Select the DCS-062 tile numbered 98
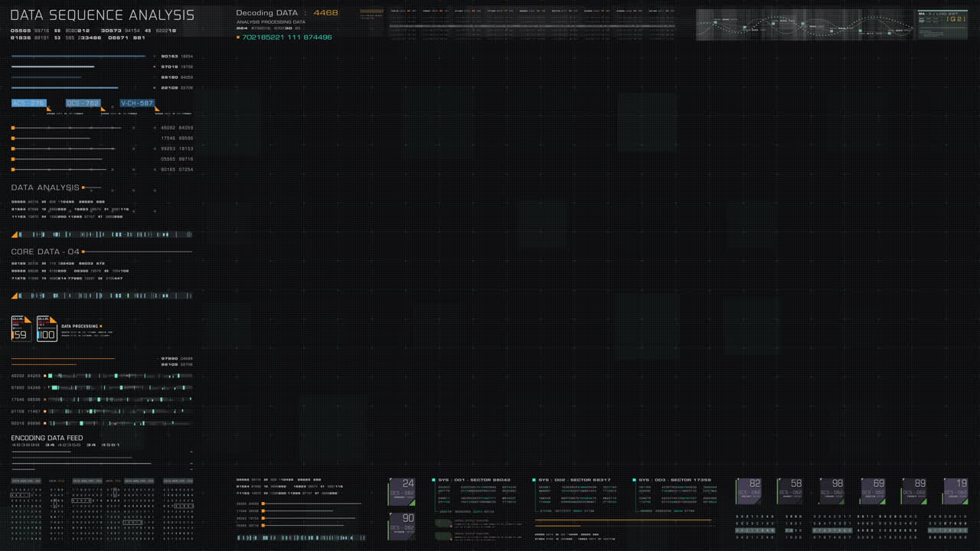The image size is (980, 551). 831,491
